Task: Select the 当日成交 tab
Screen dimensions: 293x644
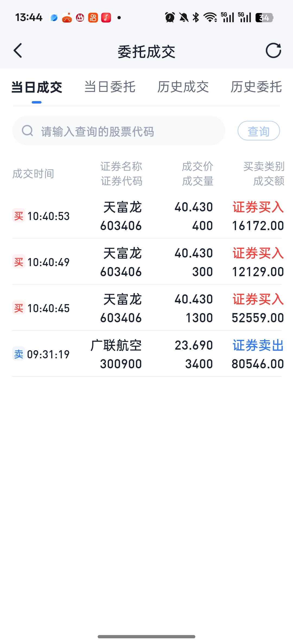Action: tap(37, 87)
